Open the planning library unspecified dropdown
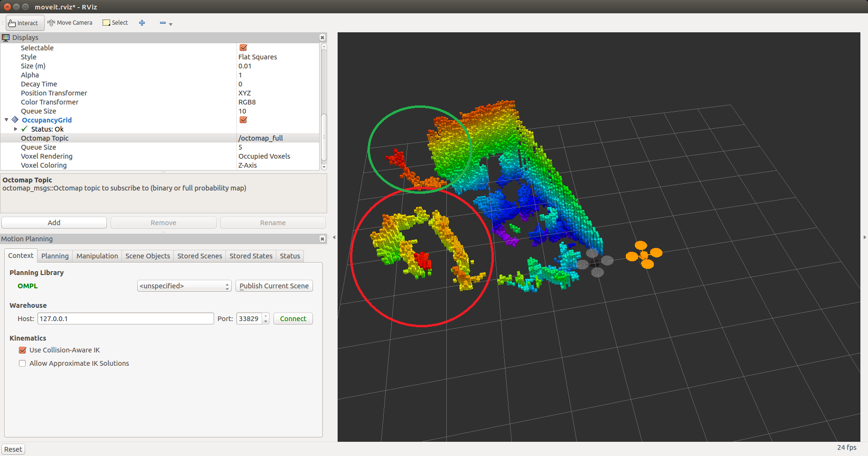The width and height of the screenshot is (868, 456). tap(184, 286)
